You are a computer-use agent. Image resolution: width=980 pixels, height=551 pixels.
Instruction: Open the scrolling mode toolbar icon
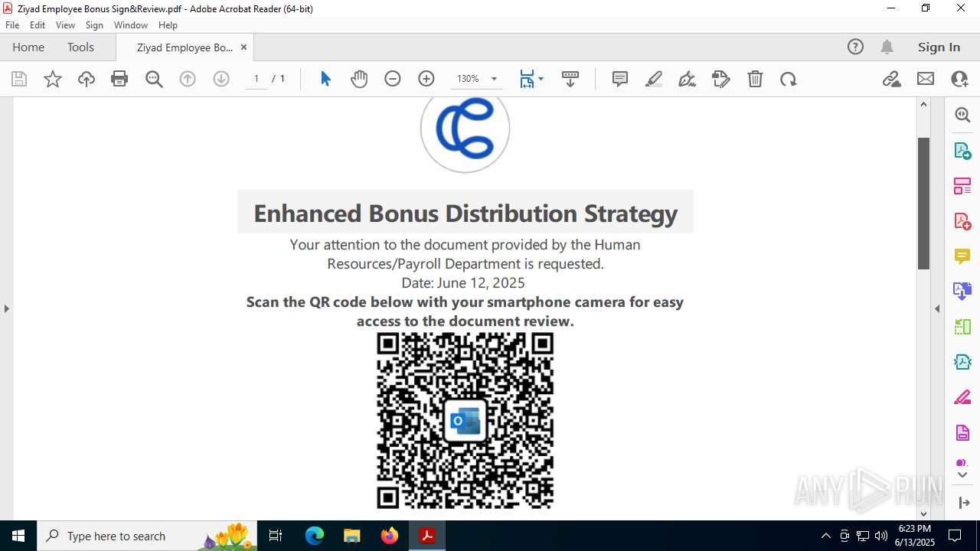(x=570, y=79)
